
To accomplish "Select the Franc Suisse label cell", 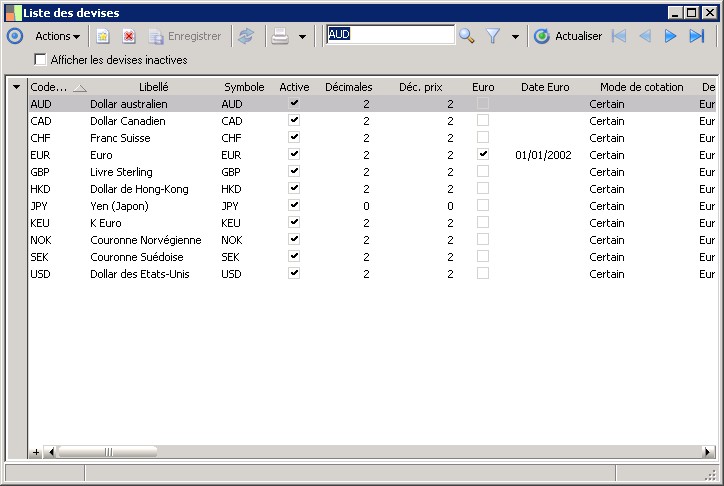I will coord(120,138).
